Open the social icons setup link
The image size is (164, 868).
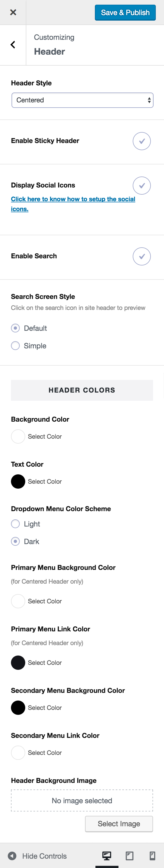pos(73,203)
